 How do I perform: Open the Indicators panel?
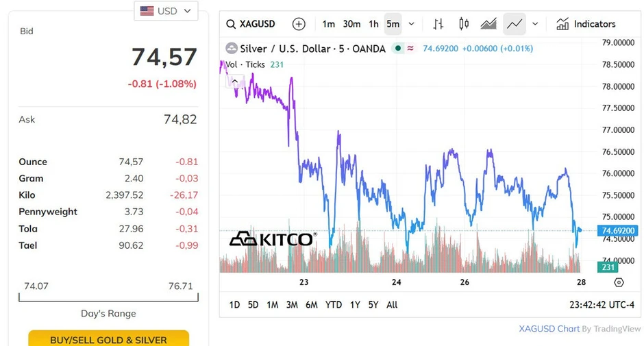(x=586, y=24)
